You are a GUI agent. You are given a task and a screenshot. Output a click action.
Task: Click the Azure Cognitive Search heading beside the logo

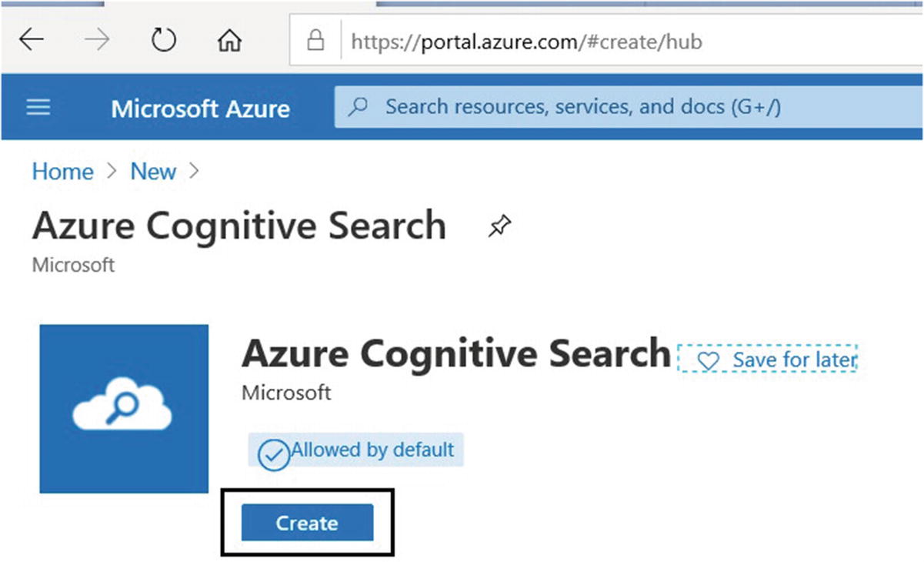(x=456, y=353)
